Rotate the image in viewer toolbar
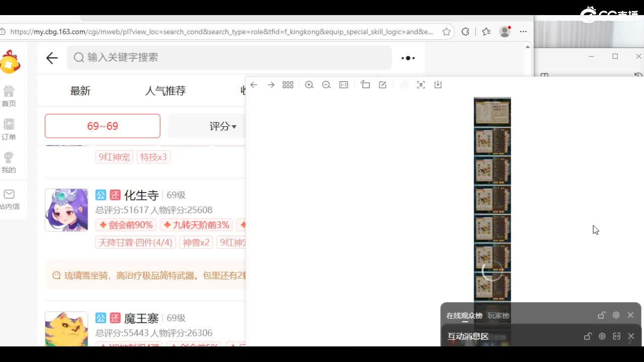Viewport: 644px width, 362px height. (x=365, y=85)
